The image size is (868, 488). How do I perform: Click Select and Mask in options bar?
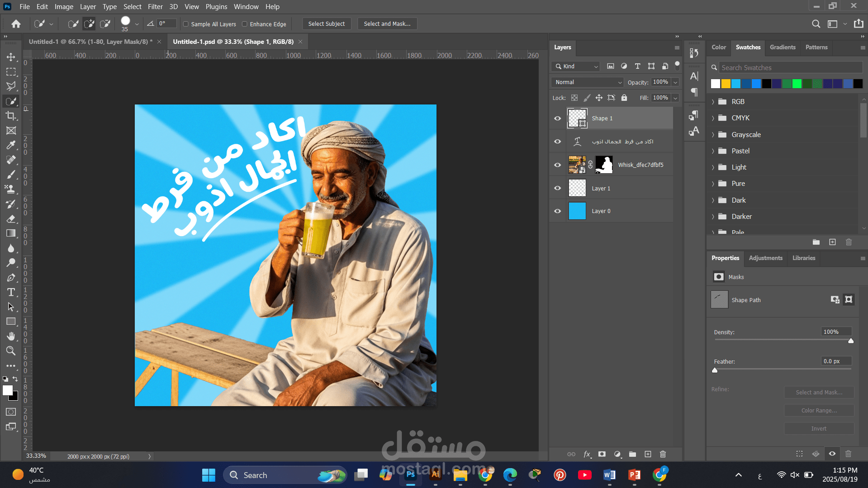coord(387,24)
